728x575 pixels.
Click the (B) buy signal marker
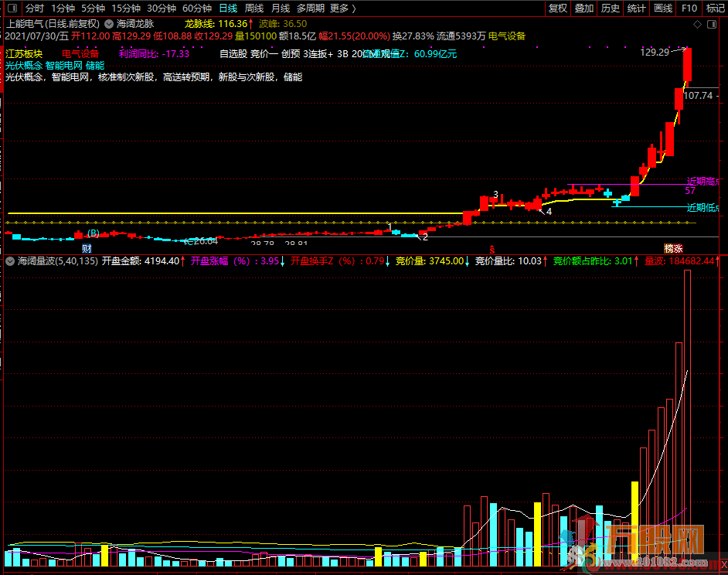point(93,233)
